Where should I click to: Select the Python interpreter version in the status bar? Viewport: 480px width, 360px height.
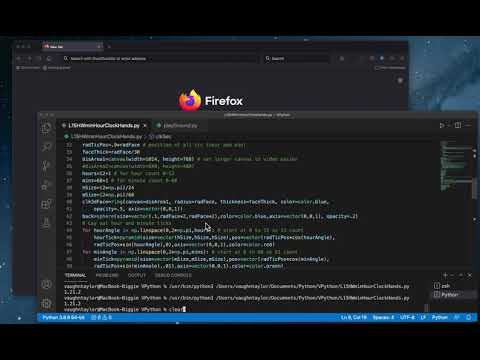pos(63,317)
